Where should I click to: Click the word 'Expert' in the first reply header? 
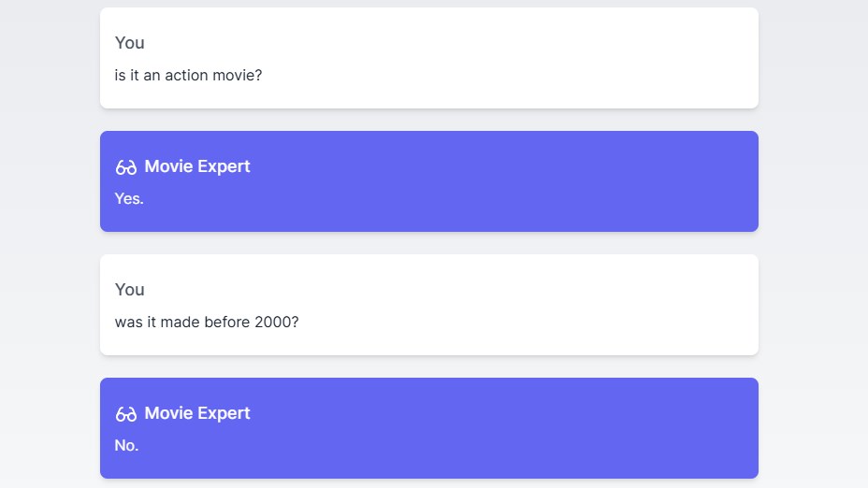pyautogui.click(x=223, y=166)
